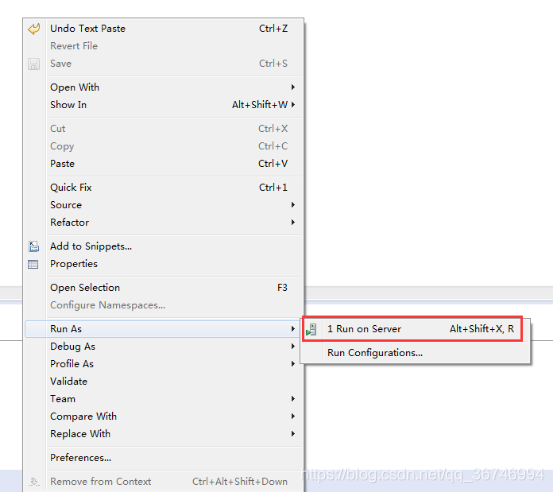This screenshot has height=493, width=554.
Task: Click the Ctrl+Alt+Shift+Down shortcut text
Action: tap(240, 482)
